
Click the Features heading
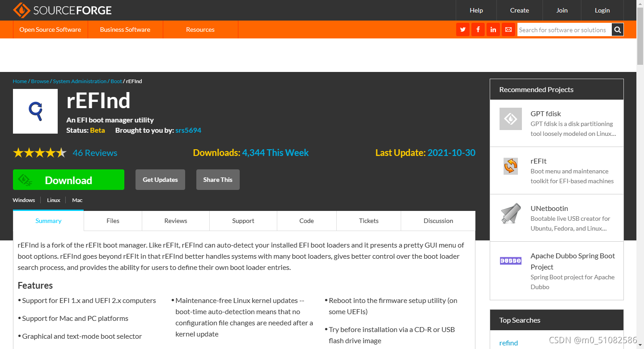35,286
